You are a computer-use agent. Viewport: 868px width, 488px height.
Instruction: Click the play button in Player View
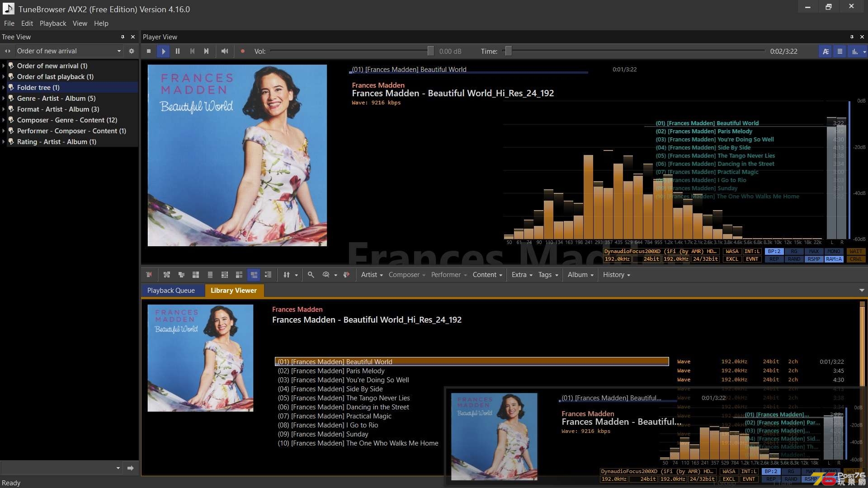(x=163, y=51)
